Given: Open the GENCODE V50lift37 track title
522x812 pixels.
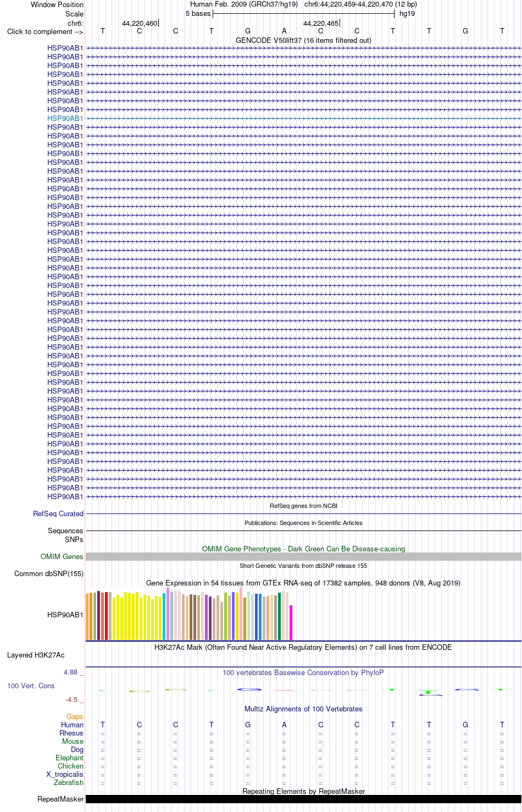Looking at the screenshot, I should pyautogui.click(x=303, y=40).
